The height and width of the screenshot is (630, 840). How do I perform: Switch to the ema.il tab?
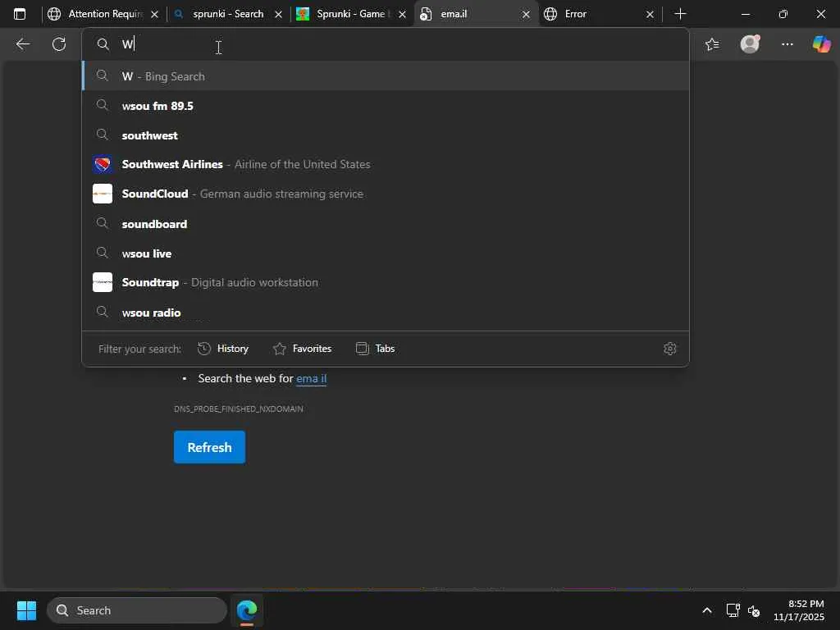click(474, 14)
